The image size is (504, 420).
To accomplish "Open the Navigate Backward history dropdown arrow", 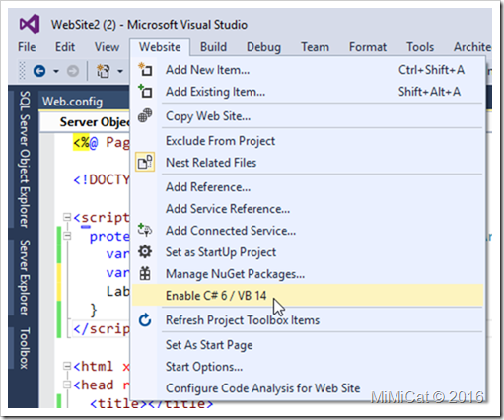I will tap(56, 71).
